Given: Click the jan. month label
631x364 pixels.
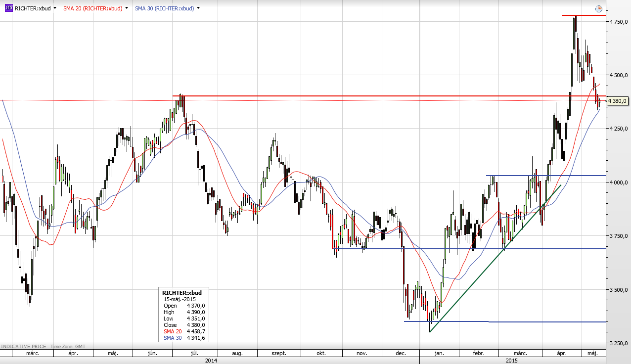Looking at the screenshot, I should (439, 354).
